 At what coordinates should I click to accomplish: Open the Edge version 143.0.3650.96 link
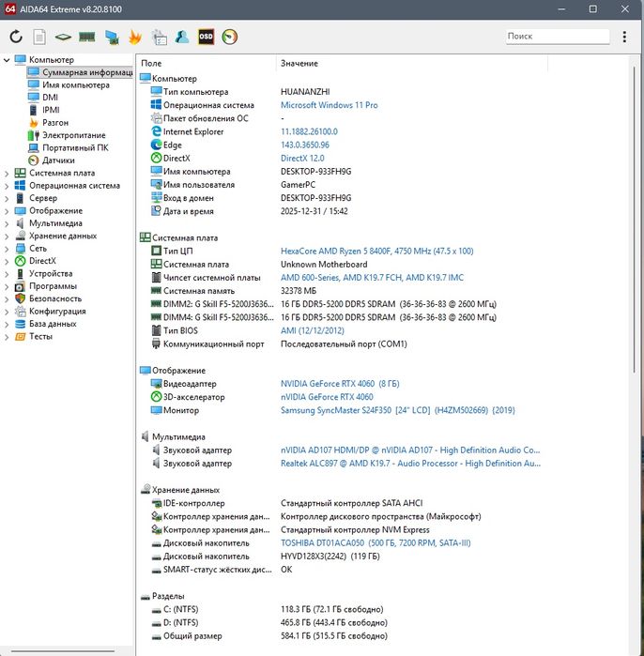(305, 145)
